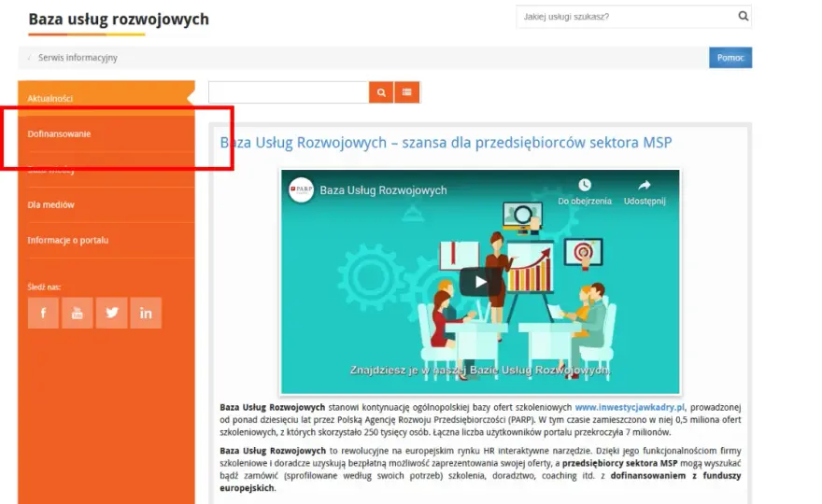The height and width of the screenshot is (504, 822).
Task: Click the PARP channel logo on the video
Action: 301,190
